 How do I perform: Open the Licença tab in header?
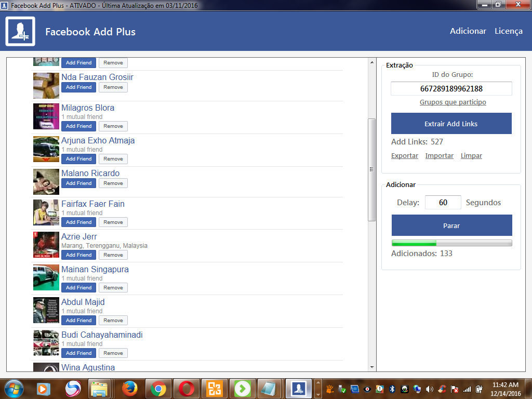pyautogui.click(x=508, y=31)
